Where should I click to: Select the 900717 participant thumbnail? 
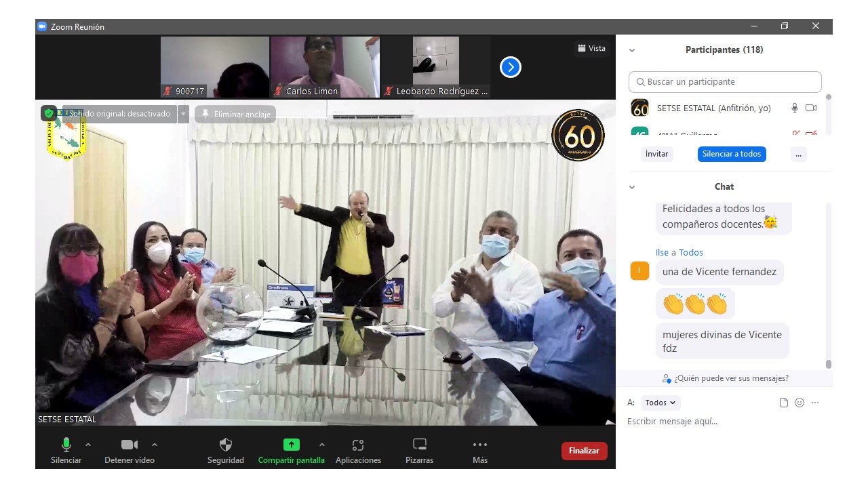[x=214, y=67]
